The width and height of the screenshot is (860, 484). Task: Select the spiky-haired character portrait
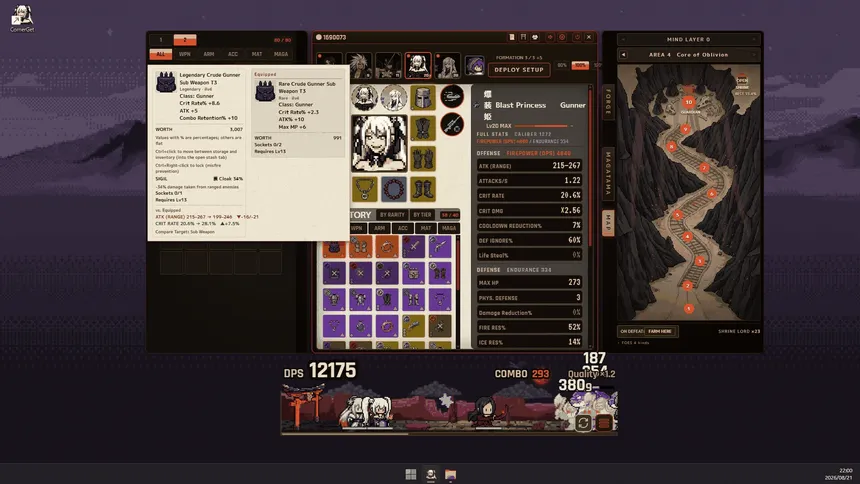coord(359,65)
